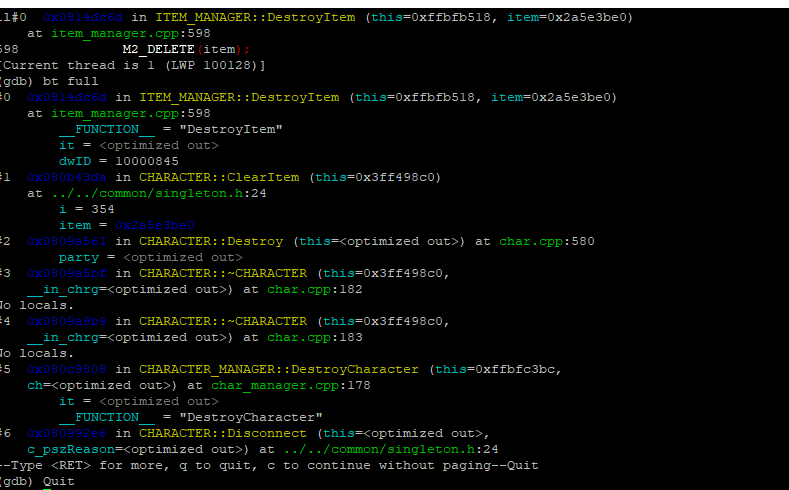Click 'char.cpp:183' file reference
This screenshot has height=490, width=789.
click(314, 337)
